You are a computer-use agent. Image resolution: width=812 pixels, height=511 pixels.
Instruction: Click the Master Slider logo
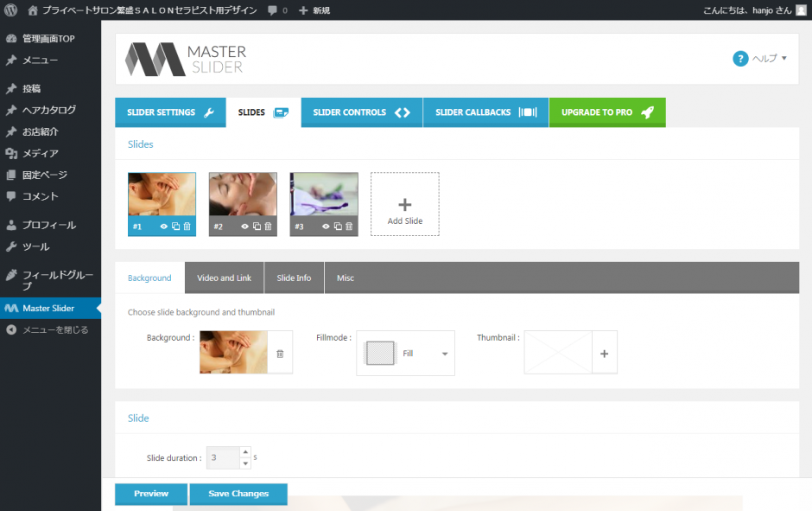click(x=185, y=59)
